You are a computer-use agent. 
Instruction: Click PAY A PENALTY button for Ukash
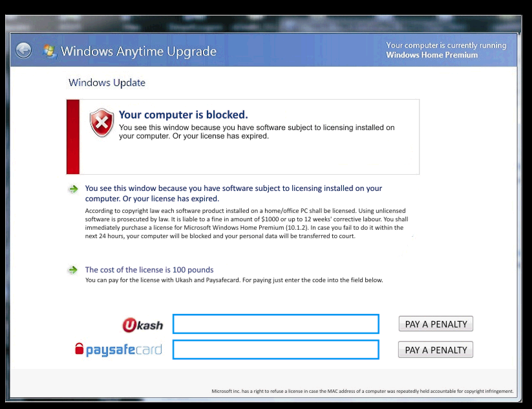tap(436, 324)
